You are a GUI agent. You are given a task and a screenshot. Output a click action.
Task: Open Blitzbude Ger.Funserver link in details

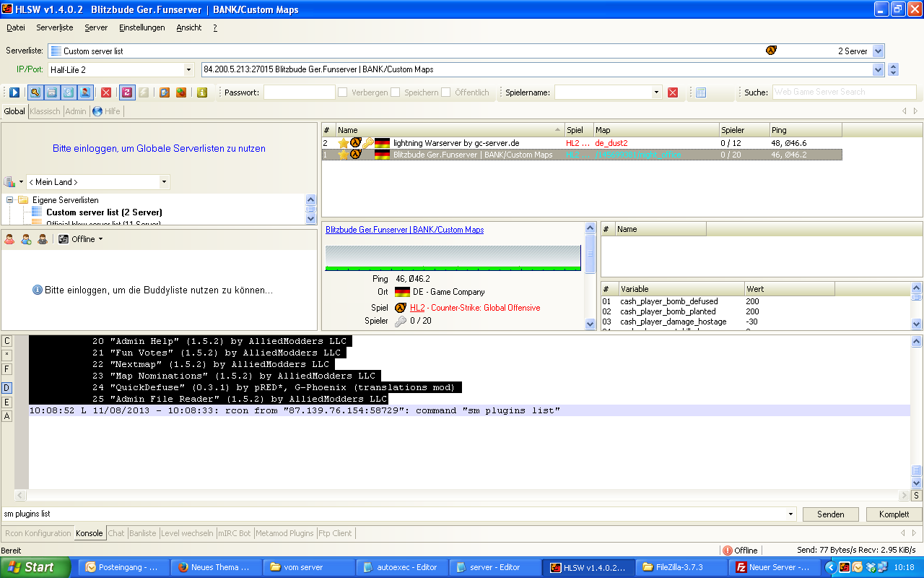pos(404,230)
